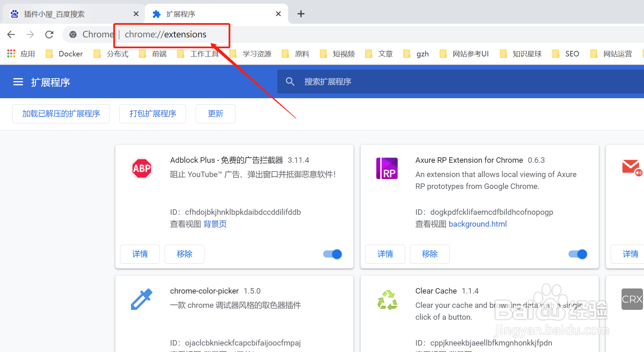
Task: Click the 更新 button
Action: tap(215, 114)
